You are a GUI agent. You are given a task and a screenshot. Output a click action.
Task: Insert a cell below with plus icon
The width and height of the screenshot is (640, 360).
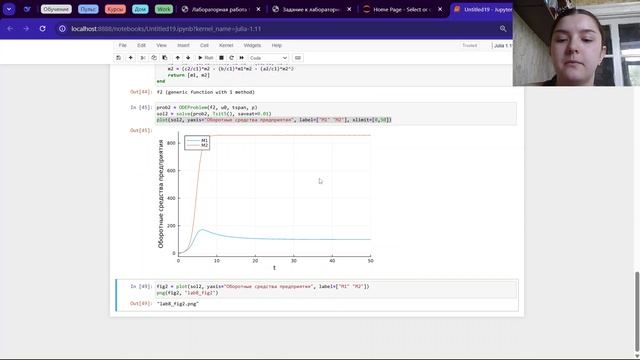click(131, 58)
